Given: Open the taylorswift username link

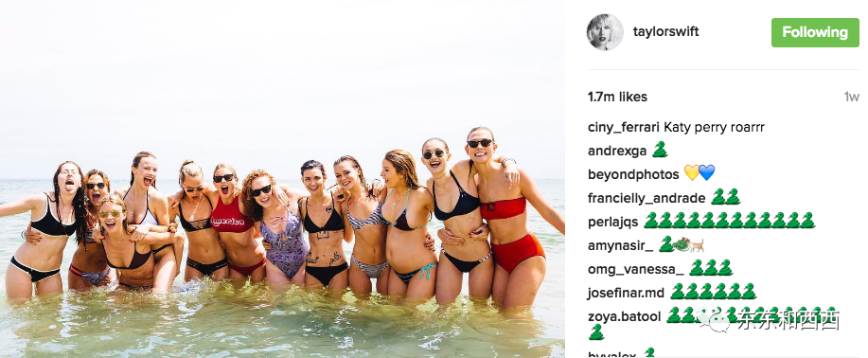Looking at the screenshot, I should click(x=666, y=31).
